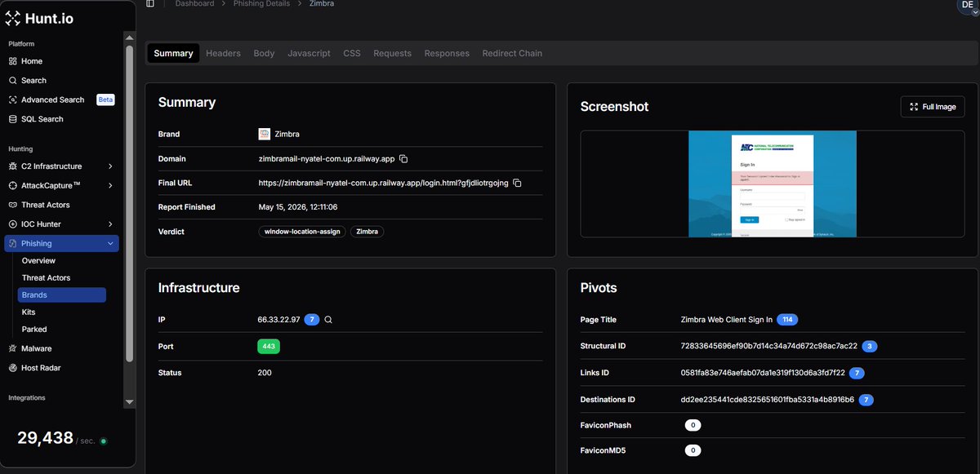The height and width of the screenshot is (474, 980).
Task: Switch to the CSS tab
Action: tap(352, 53)
